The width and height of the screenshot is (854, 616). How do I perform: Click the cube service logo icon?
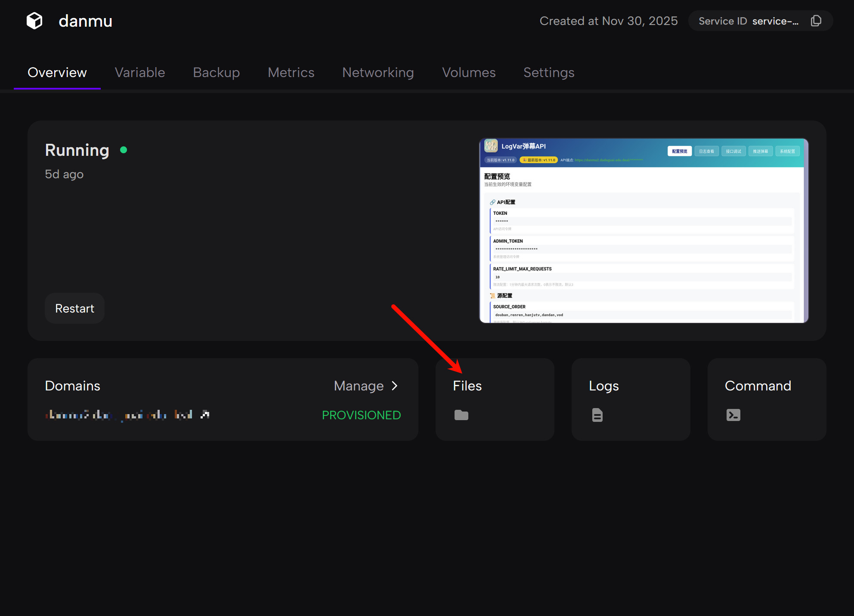point(34,21)
